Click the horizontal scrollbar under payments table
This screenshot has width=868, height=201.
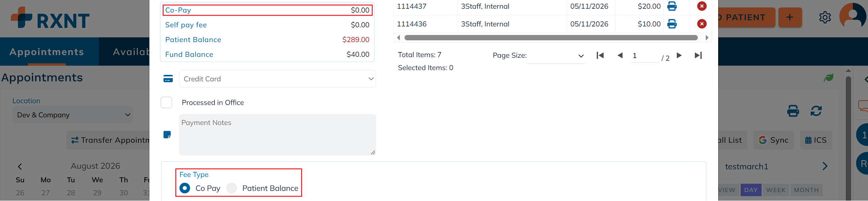click(x=551, y=38)
